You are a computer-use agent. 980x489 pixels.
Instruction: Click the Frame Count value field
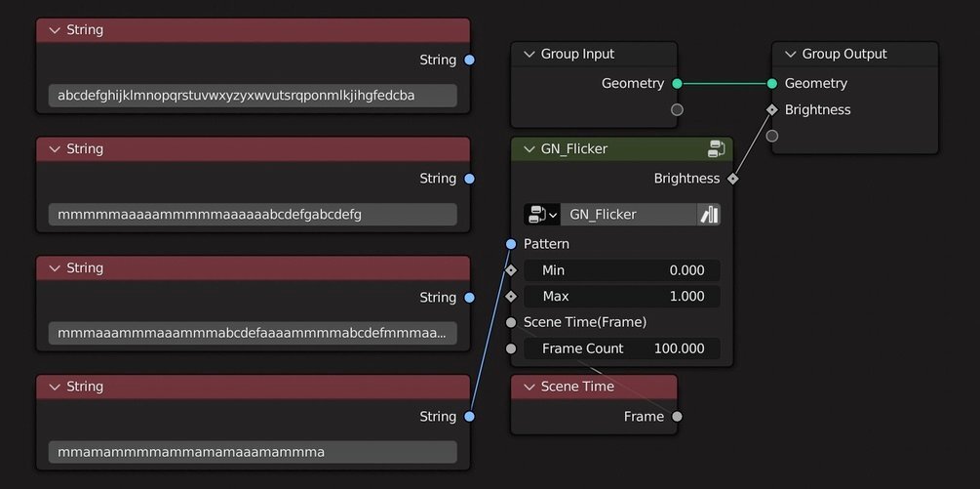coord(621,348)
